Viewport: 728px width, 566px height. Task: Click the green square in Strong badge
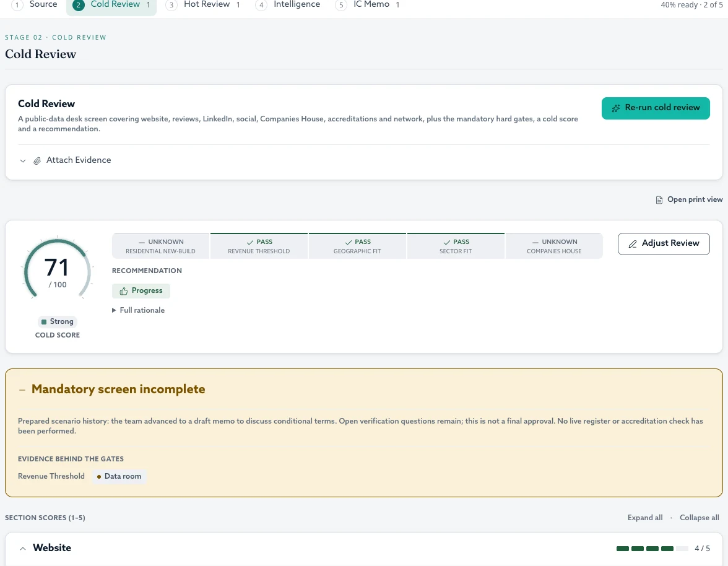coord(44,322)
